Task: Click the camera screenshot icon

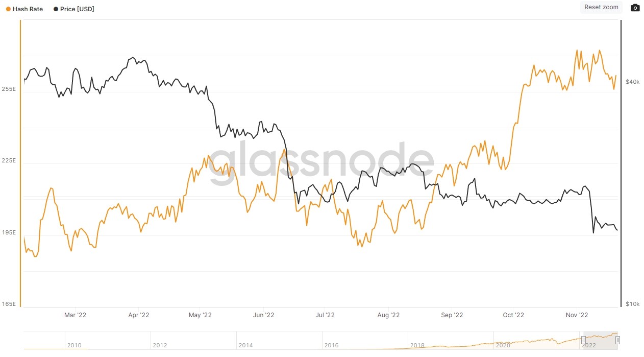Action: [x=635, y=8]
